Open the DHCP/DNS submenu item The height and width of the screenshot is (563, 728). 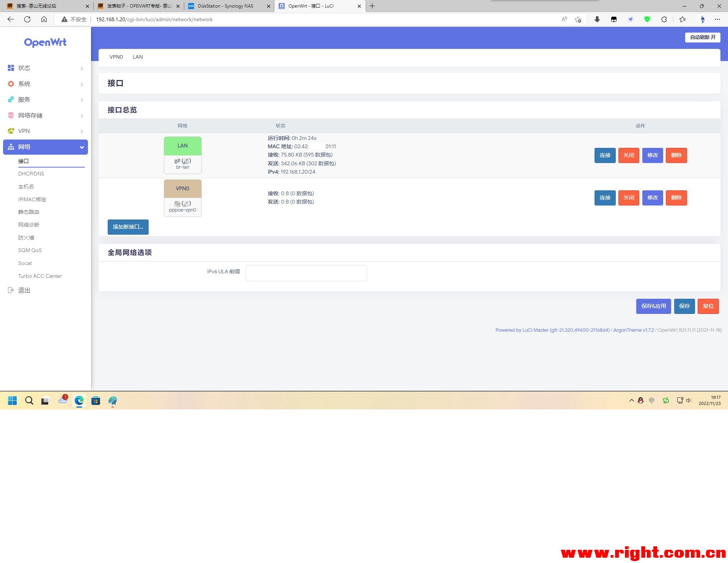pyautogui.click(x=31, y=174)
